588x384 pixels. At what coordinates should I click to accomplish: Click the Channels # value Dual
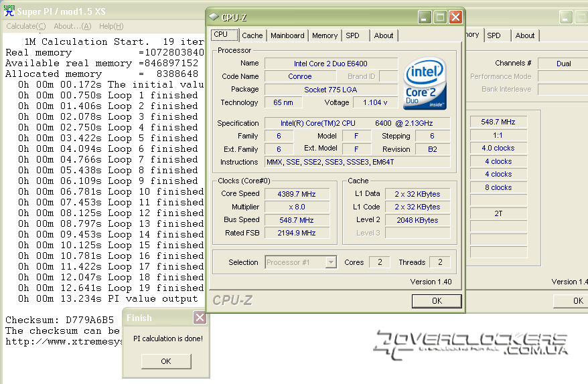click(x=563, y=64)
